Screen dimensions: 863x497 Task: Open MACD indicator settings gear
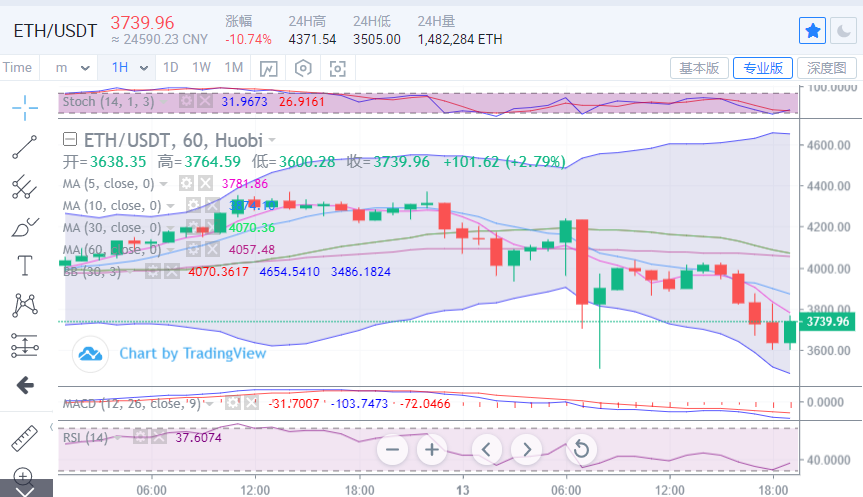[x=233, y=403]
